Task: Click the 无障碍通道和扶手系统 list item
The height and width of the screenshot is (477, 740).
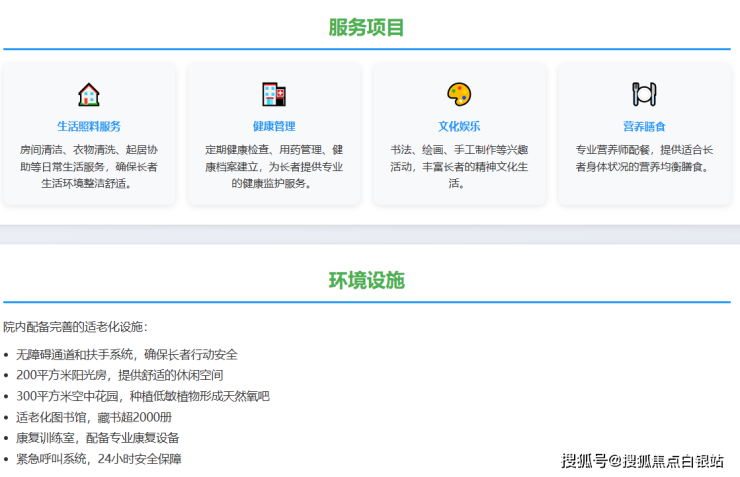Action: [127, 354]
